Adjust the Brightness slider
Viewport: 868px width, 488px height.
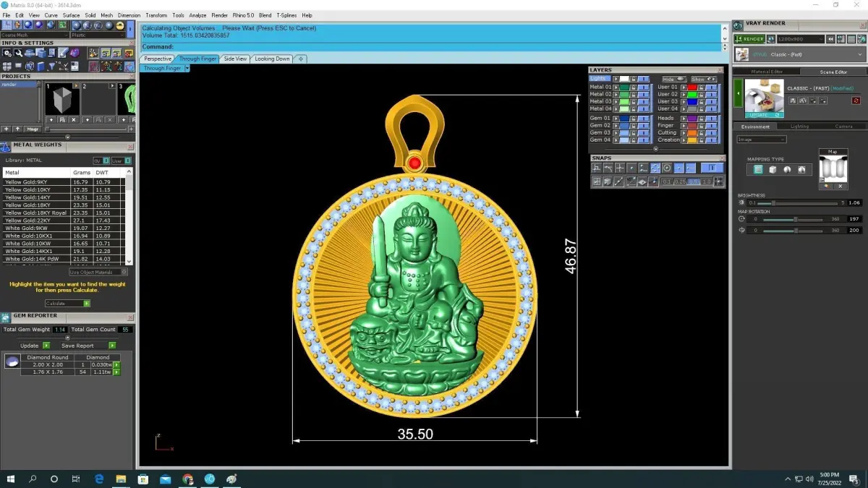[796, 203]
